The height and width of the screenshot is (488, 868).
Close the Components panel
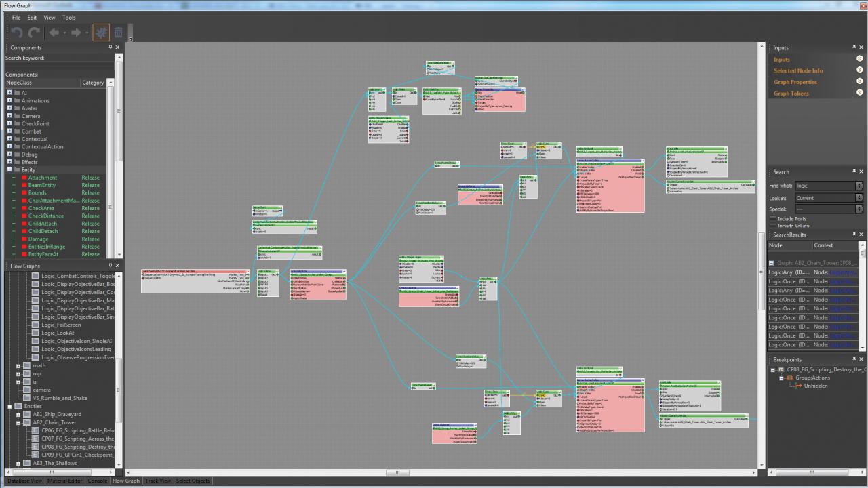(x=117, y=47)
